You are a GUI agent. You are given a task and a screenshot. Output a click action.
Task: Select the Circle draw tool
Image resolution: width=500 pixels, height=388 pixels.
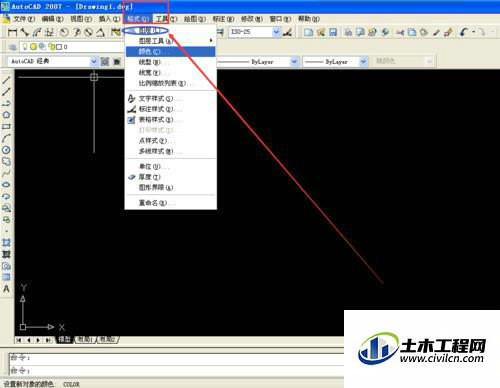(x=6, y=150)
